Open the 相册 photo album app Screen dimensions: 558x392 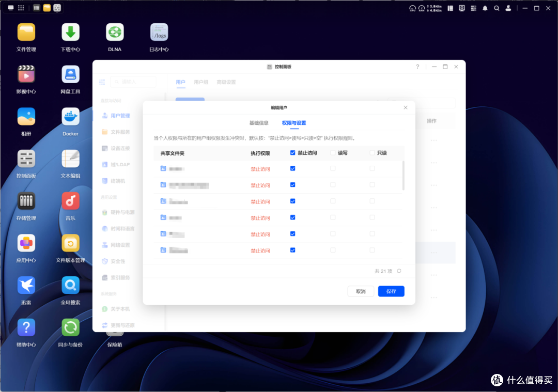point(26,117)
